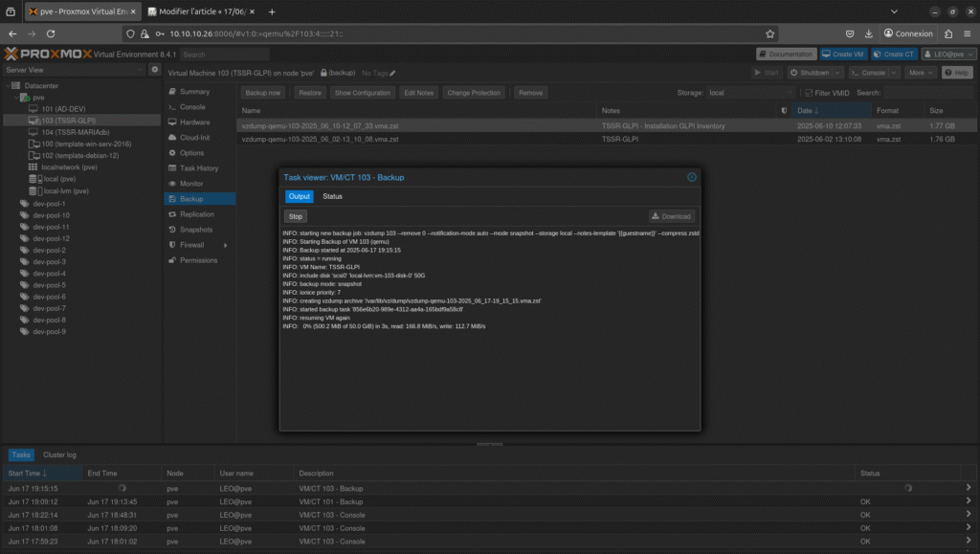
Task: Expand the Firewall submenu arrow
Action: (225, 245)
